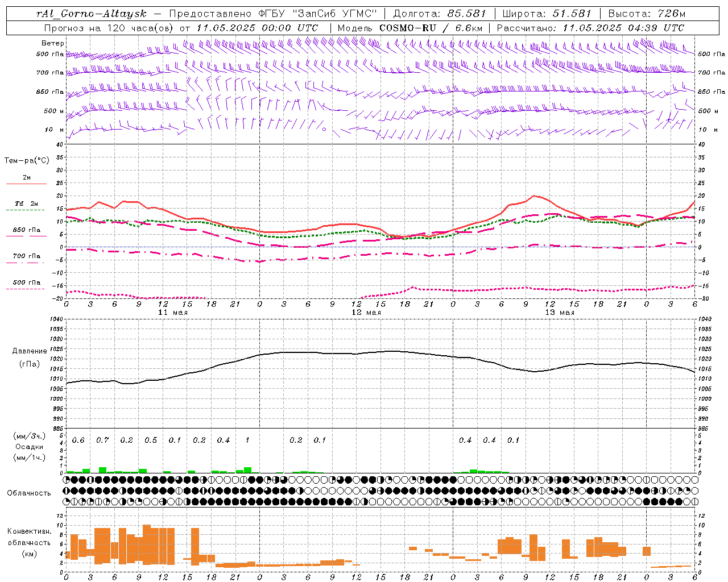
Task: Click the 0.7 precipitation value
Action: click(102, 440)
